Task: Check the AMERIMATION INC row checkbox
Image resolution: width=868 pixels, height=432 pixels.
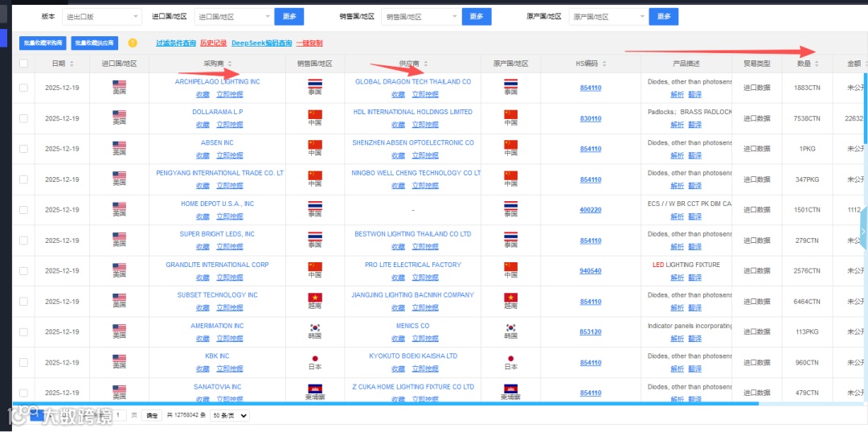Action: 23,331
